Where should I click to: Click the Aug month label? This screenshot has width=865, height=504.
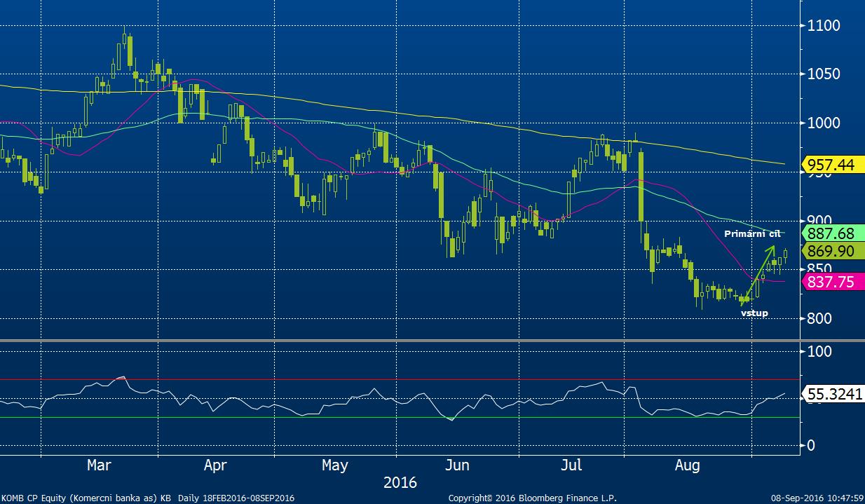pyautogui.click(x=688, y=465)
